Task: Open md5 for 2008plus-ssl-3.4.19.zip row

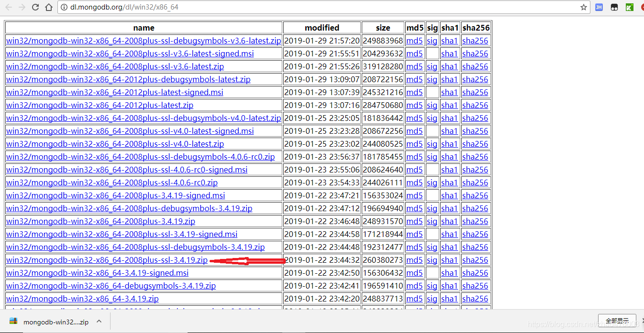Action: point(414,260)
